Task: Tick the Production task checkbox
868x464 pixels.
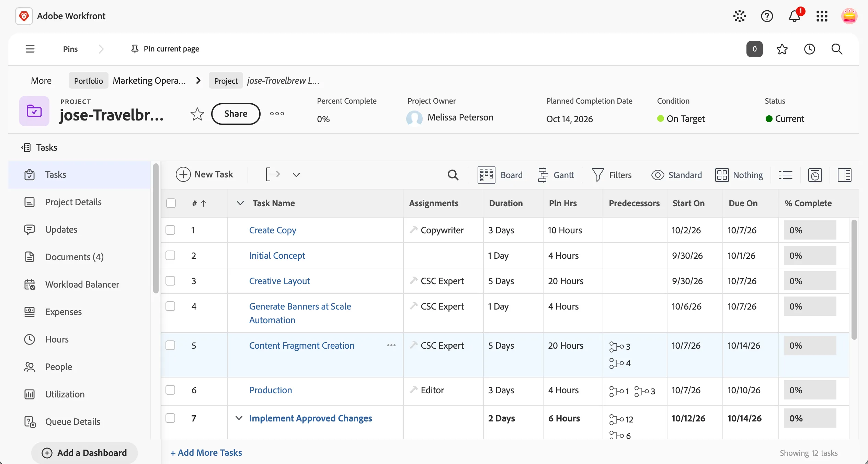Action: 170,390
